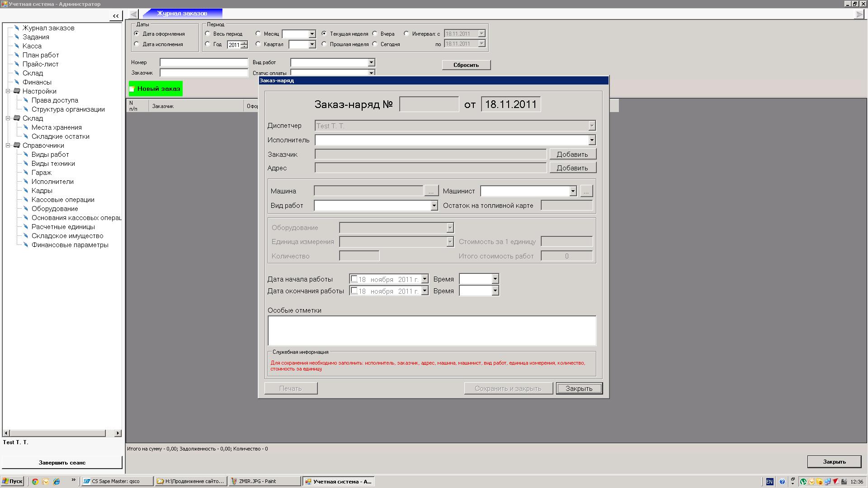Open the Исполнитель dropdown list
The image size is (868, 488).
point(591,140)
